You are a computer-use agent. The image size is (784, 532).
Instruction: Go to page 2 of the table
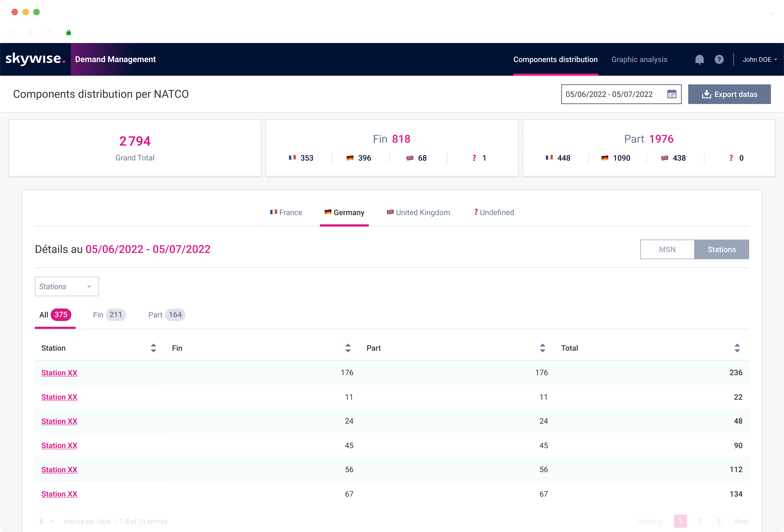click(699, 521)
